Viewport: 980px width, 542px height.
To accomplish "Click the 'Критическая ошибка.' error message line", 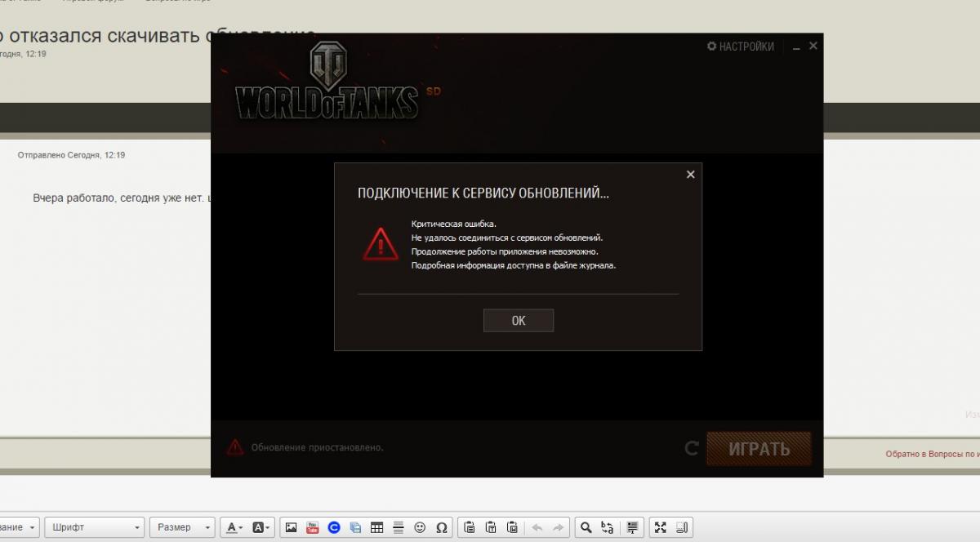I will [x=453, y=224].
